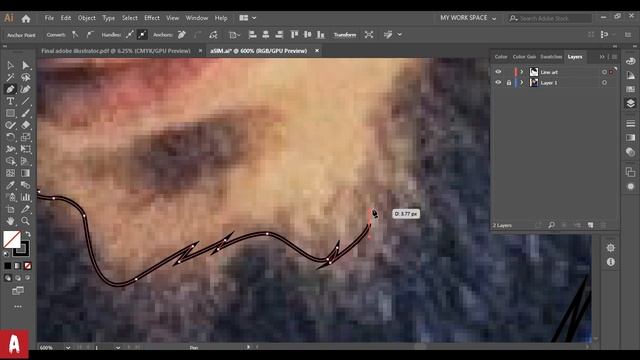Open zoom level 600% dropdown
The image size is (640, 360).
click(68, 347)
